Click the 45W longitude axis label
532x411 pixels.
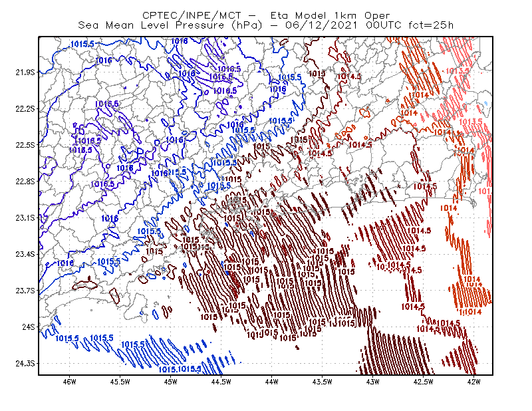click(x=171, y=382)
